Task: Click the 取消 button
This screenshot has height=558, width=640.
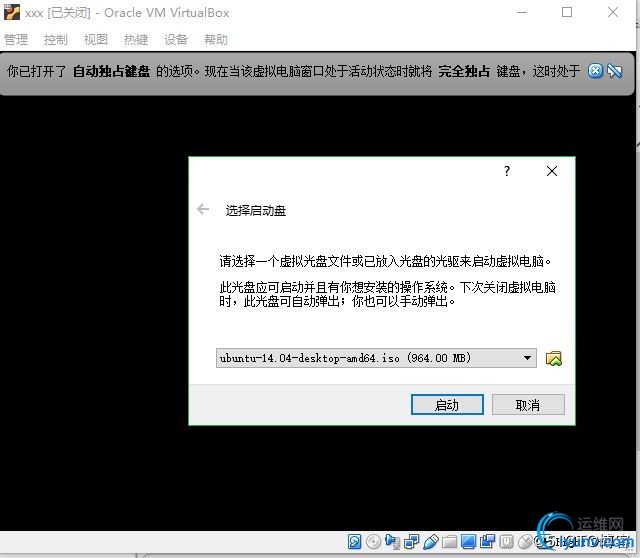Action: (528, 405)
